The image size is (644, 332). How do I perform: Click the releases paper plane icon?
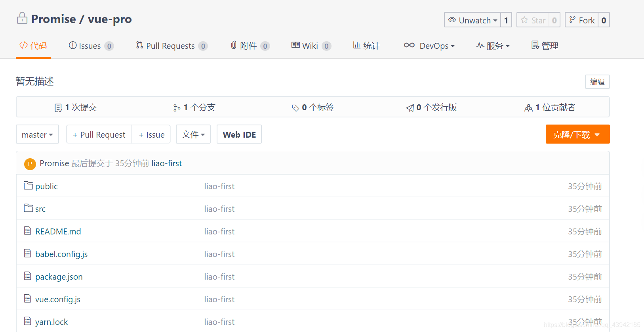[x=410, y=108]
